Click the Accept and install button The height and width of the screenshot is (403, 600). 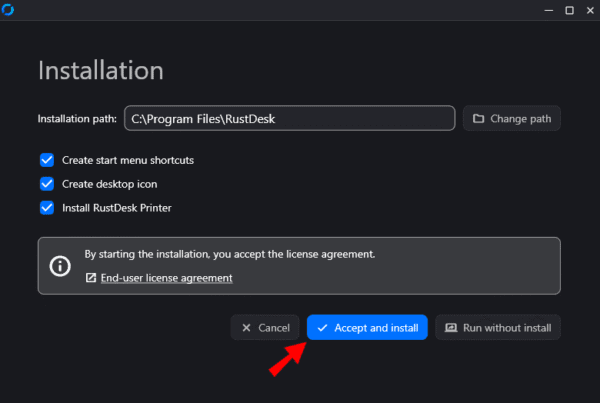point(367,328)
